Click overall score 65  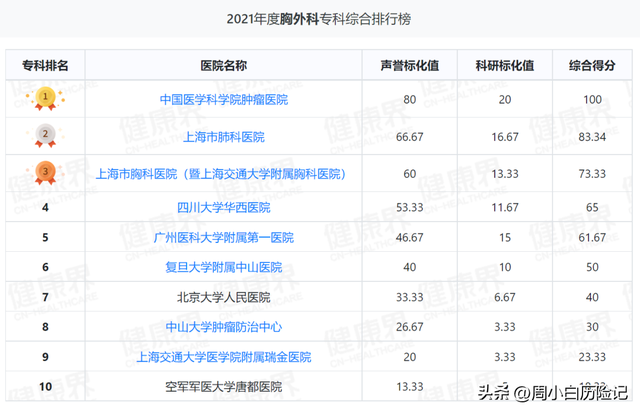pyautogui.click(x=592, y=208)
